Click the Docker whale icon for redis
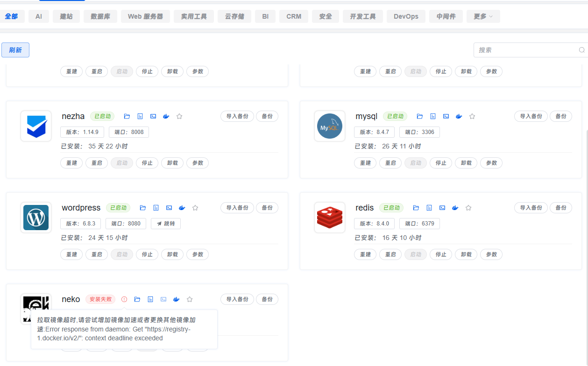This screenshot has height=366, width=588. click(455, 208)
